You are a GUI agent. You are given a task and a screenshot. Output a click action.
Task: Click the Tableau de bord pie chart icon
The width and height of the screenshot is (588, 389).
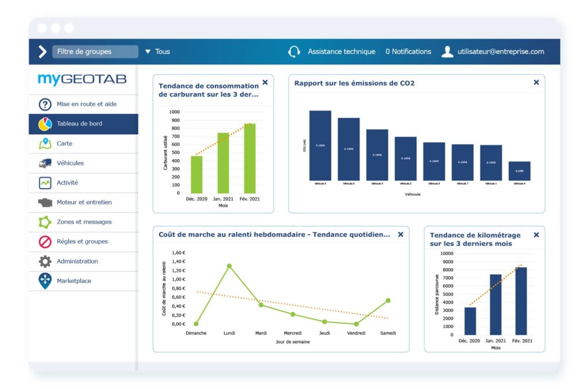(45, 124)
